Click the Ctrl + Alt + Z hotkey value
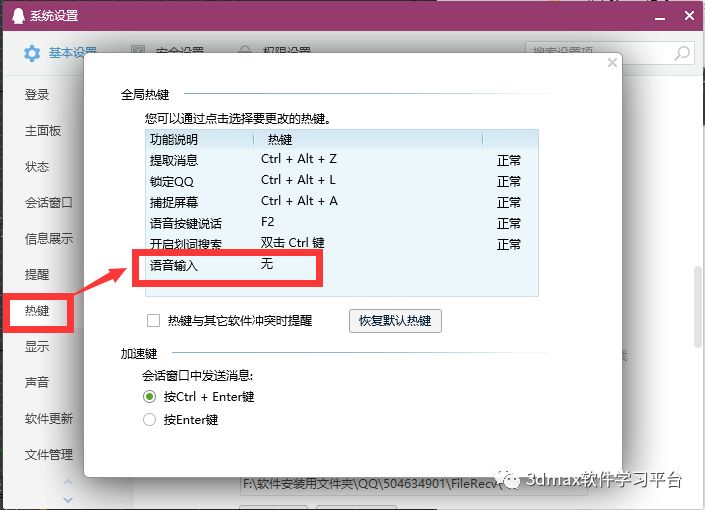The width and height of the screenshot is (705, 510). [299, 159]
